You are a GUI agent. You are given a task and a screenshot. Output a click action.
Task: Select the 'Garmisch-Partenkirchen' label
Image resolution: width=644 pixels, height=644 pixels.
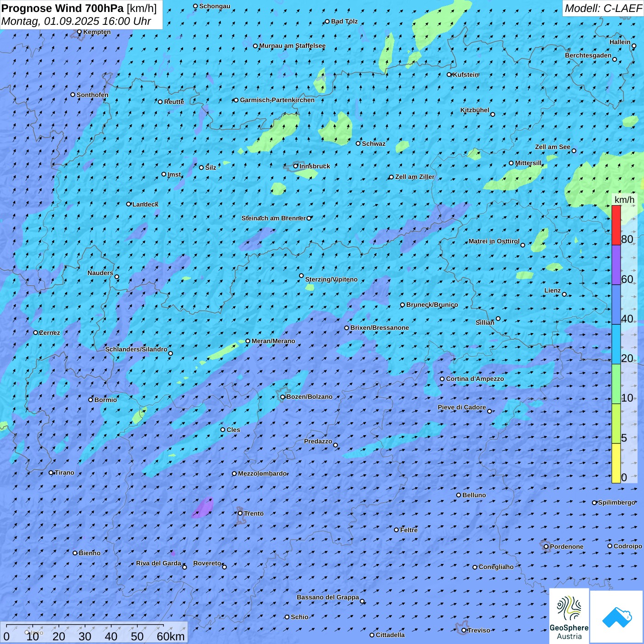click(x=277, y=100)
